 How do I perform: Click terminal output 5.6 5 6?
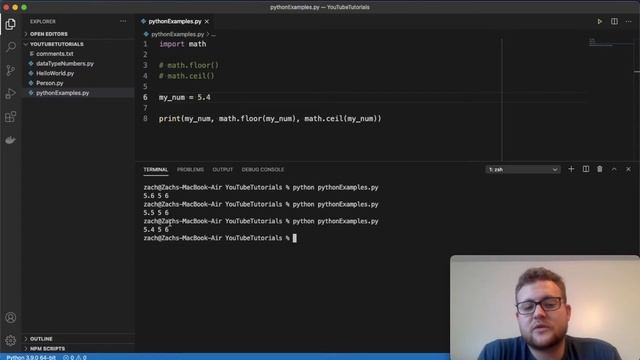(156, 196)
